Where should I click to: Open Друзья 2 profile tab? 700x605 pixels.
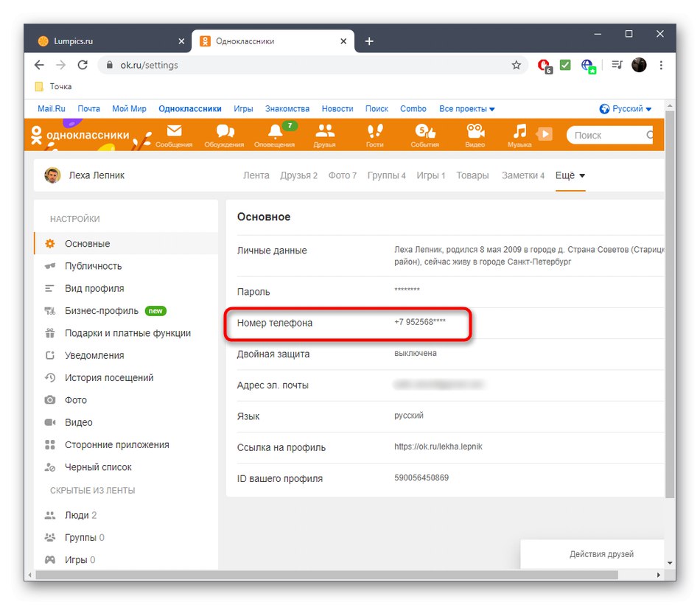click(298, 175)
